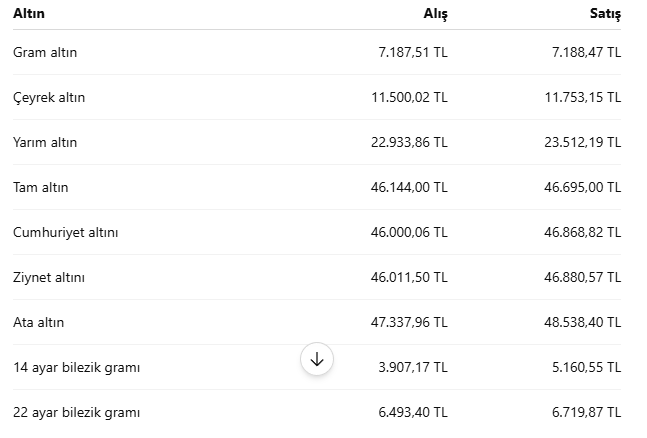Select the 22 ayar bilezik gramı label

(77, 412)
